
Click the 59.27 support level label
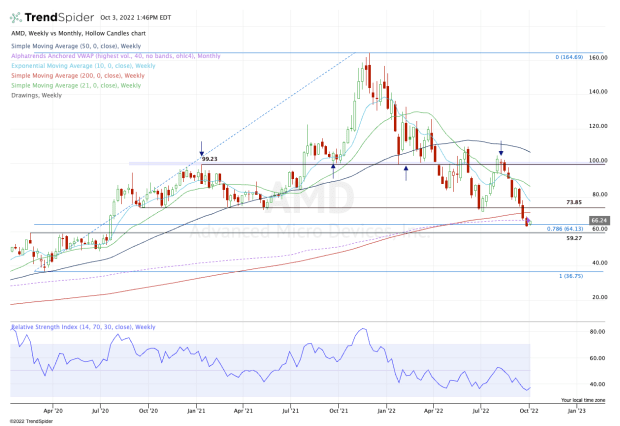(x=573, y=238)
